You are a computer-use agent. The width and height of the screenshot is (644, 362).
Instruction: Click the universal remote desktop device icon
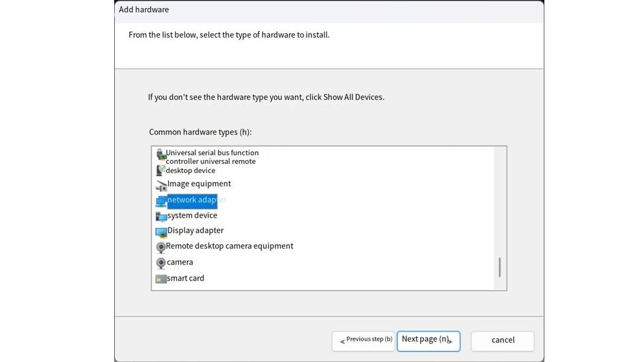[x=160, y=170]
